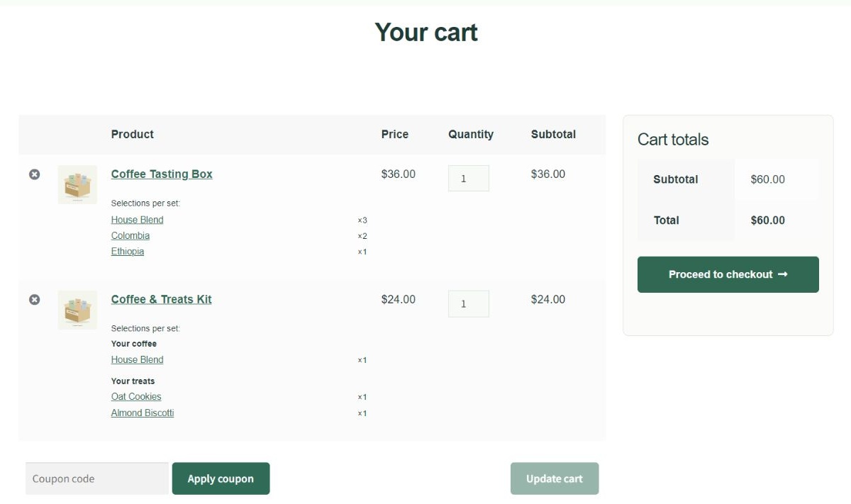851x504 pixels.
Task: Click the $36.00 subtotal in the cart table
Action: coord(548,174)
